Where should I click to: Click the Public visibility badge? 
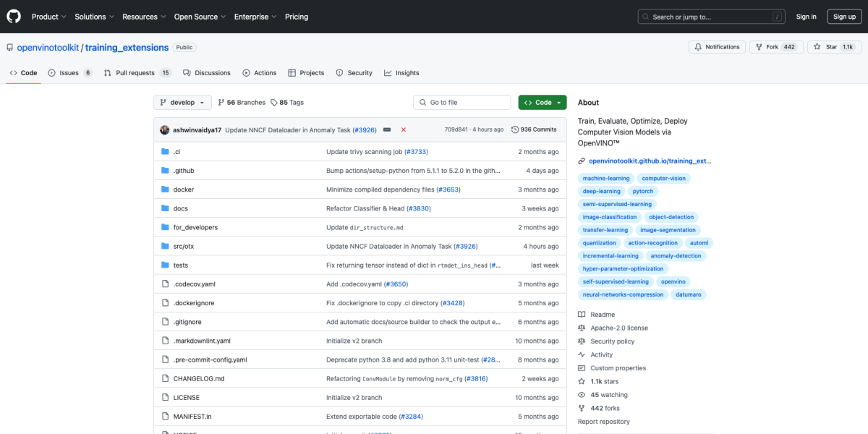[184, 47]
